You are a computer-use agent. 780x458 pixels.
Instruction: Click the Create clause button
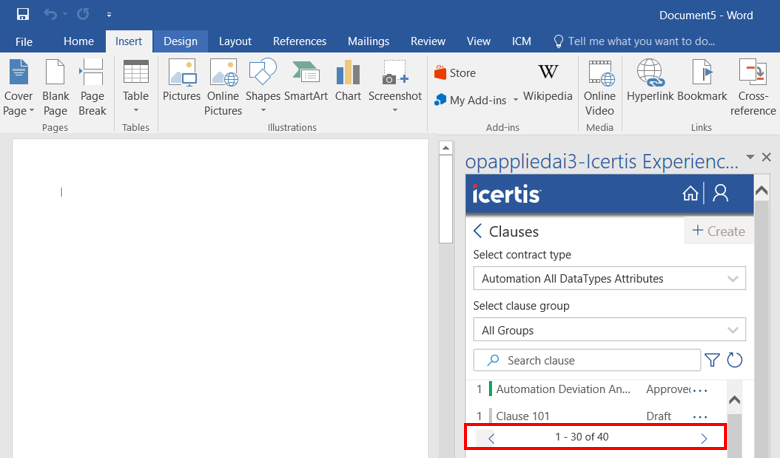click(718, 231)
